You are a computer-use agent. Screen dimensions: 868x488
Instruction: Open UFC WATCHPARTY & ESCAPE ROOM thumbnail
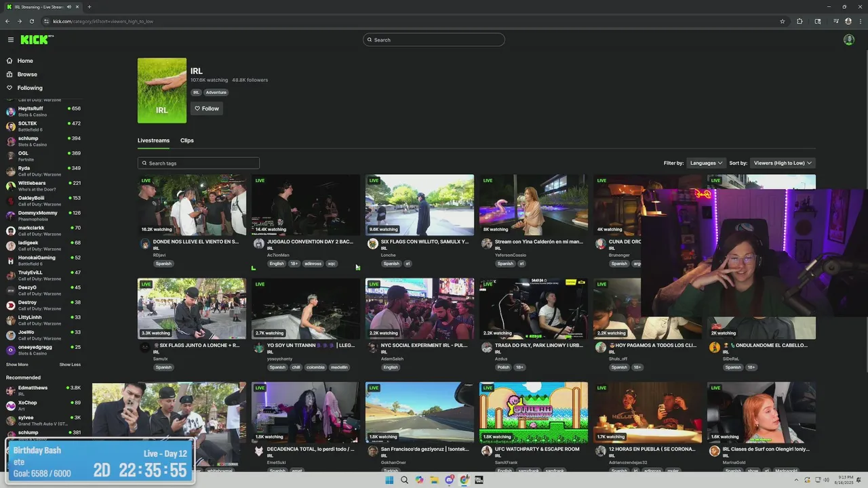click(x=534, y=412)
